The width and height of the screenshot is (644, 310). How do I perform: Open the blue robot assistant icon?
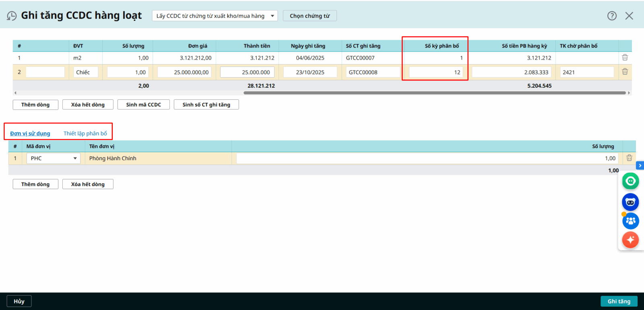[630, 202]
